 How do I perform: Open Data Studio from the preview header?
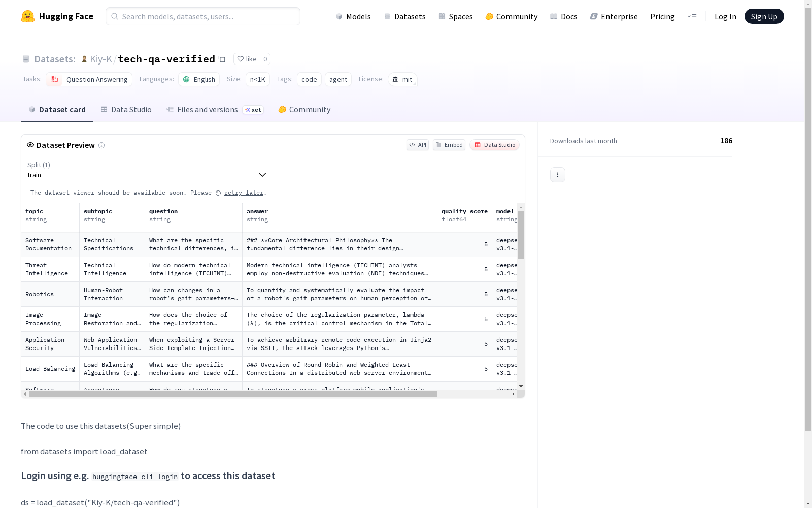(x=495, y=145)
